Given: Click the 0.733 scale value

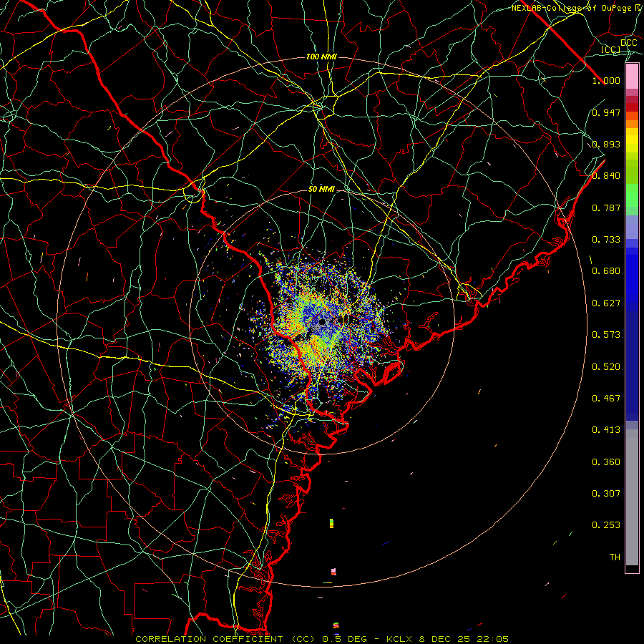Looking at the screenshot, I should click(x=606, y=240).
